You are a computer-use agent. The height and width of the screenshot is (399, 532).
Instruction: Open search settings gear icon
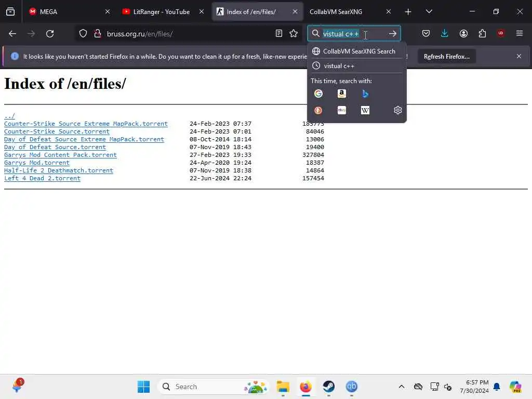click(397, 110)
